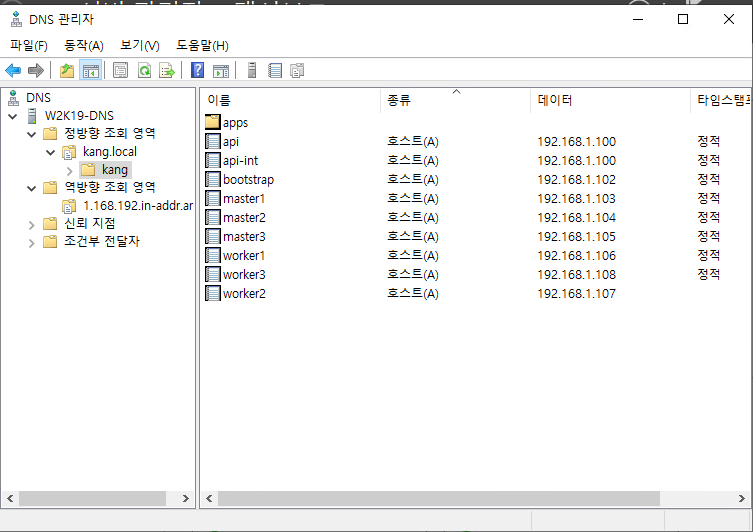Viewport: 753px width, 532px height.
Task: Click the record list scroll left arrow
Action: pos(209,498)
